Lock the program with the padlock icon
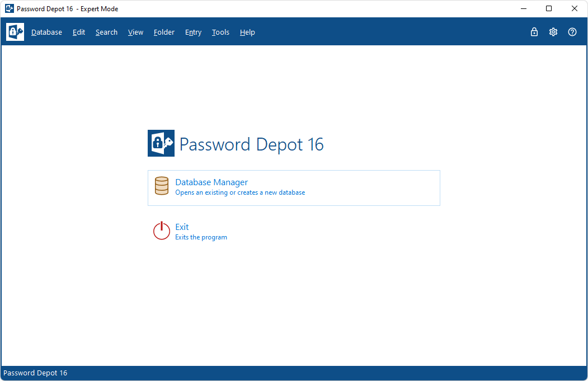588x381 pixels. 534,32
